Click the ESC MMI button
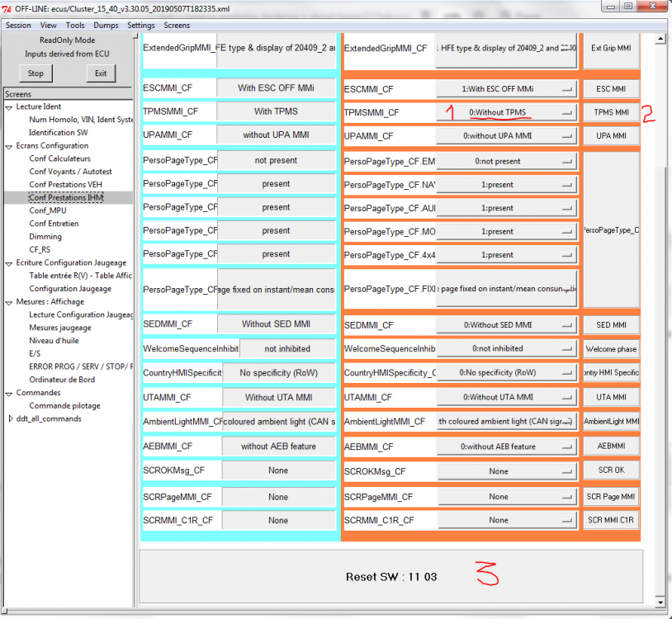The height and width of the screenshot is (619, 672). coord(612,89)
